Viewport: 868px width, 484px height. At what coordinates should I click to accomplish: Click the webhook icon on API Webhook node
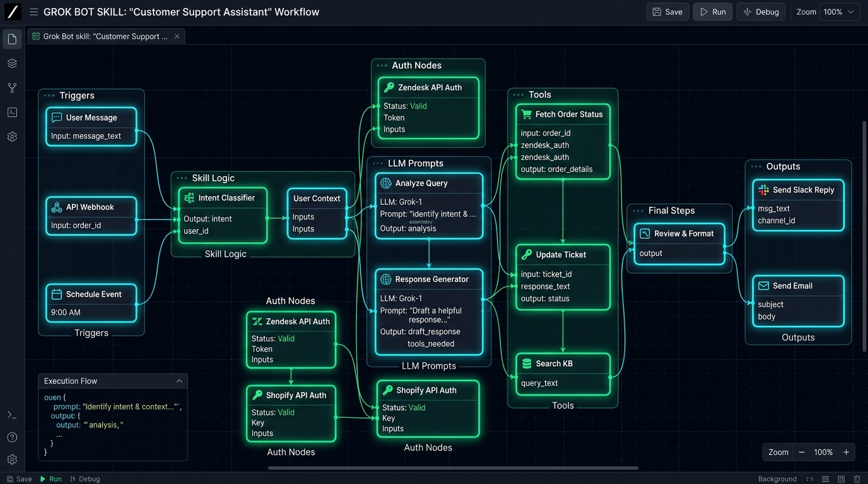click(x=57, y=207)
